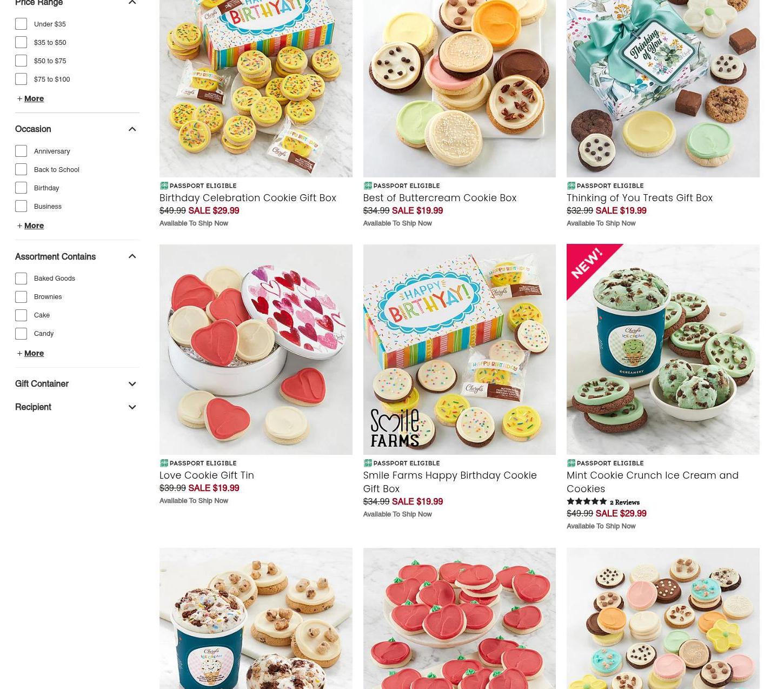This screenshot has width=784, height=689.
Task: Tick the Brownies assortment checkbox
Action: click(x=21, y=297)
